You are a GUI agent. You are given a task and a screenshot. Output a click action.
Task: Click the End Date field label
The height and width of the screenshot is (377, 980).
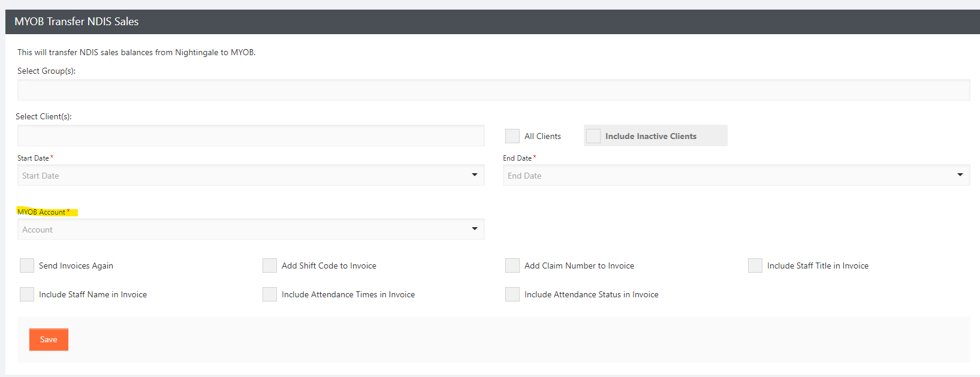coord(517,158)
